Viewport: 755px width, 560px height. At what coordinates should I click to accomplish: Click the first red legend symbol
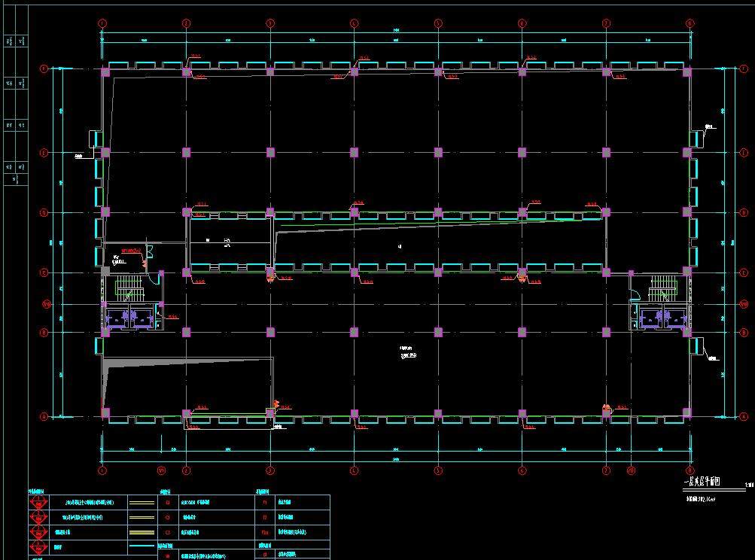(38, 503)
